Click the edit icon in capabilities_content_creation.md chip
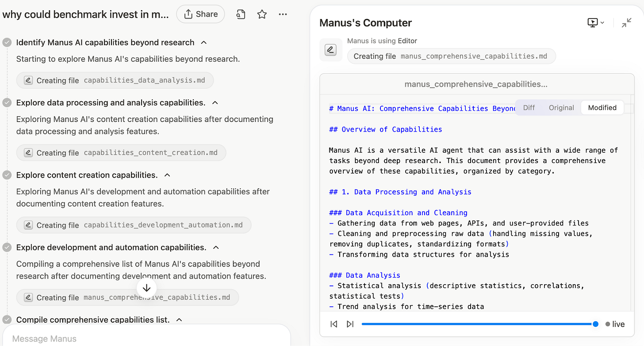Image resolution: width=644 pixels, height=346 pixels. pos(28,153)
